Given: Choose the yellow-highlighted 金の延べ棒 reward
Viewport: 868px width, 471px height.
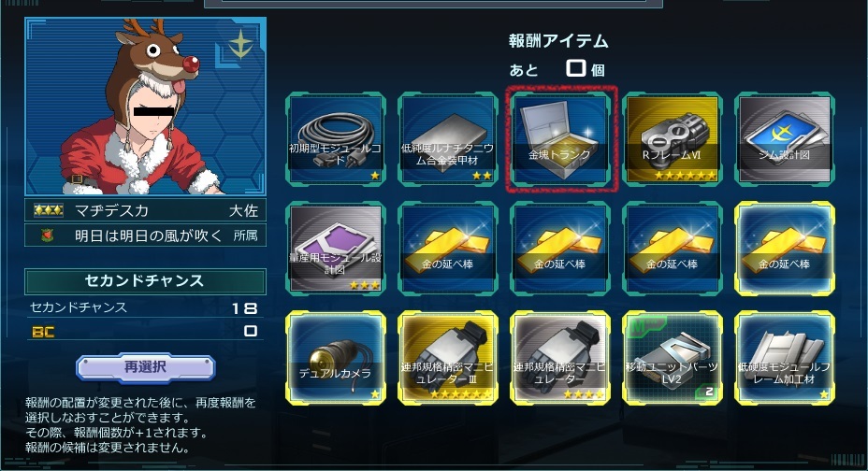Looking at the screenshot, I should coord(784,249).
